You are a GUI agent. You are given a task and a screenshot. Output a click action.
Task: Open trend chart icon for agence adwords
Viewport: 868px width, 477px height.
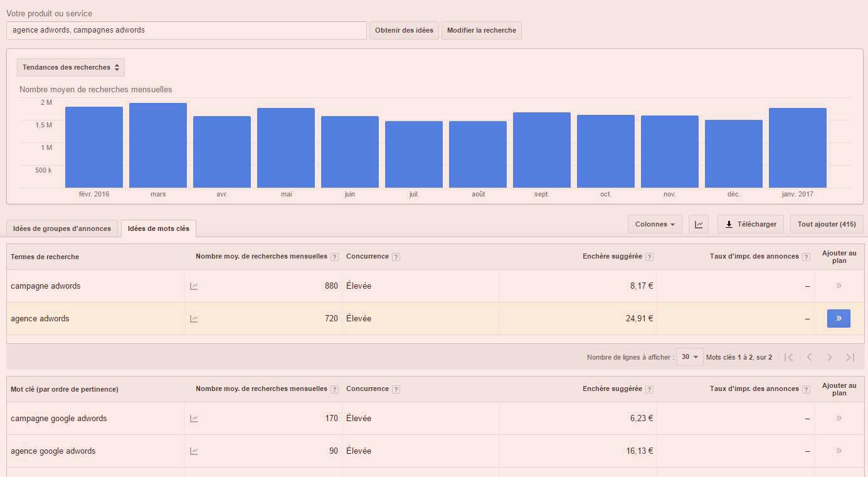[x=194, y=319]
